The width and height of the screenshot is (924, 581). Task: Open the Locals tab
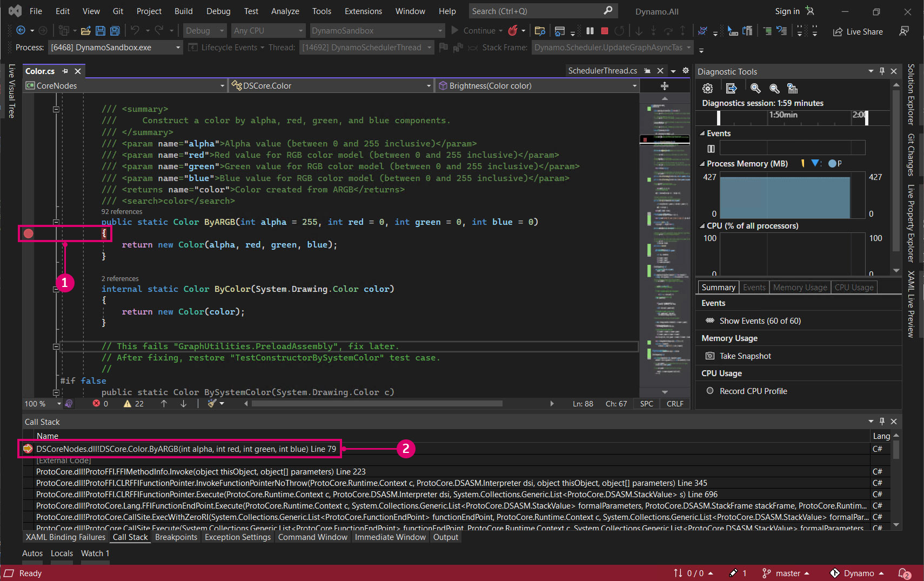pyautogui.click(x=62, y=553)
